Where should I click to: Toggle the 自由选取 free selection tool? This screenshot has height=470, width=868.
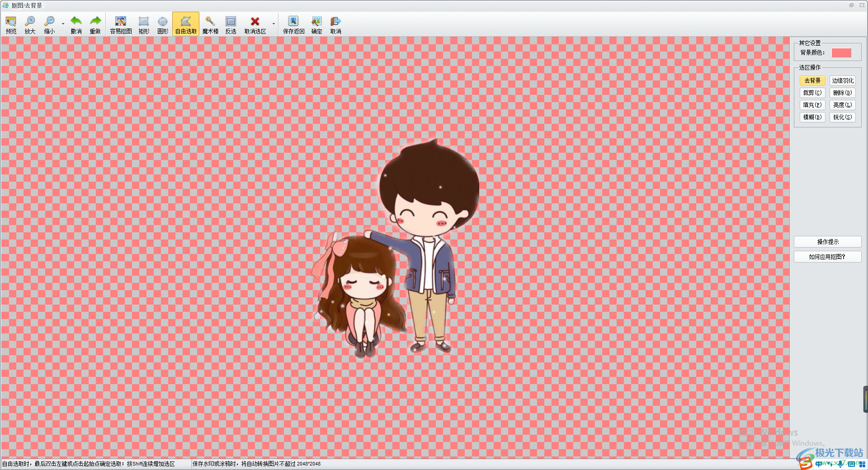(x=186, y=25)
